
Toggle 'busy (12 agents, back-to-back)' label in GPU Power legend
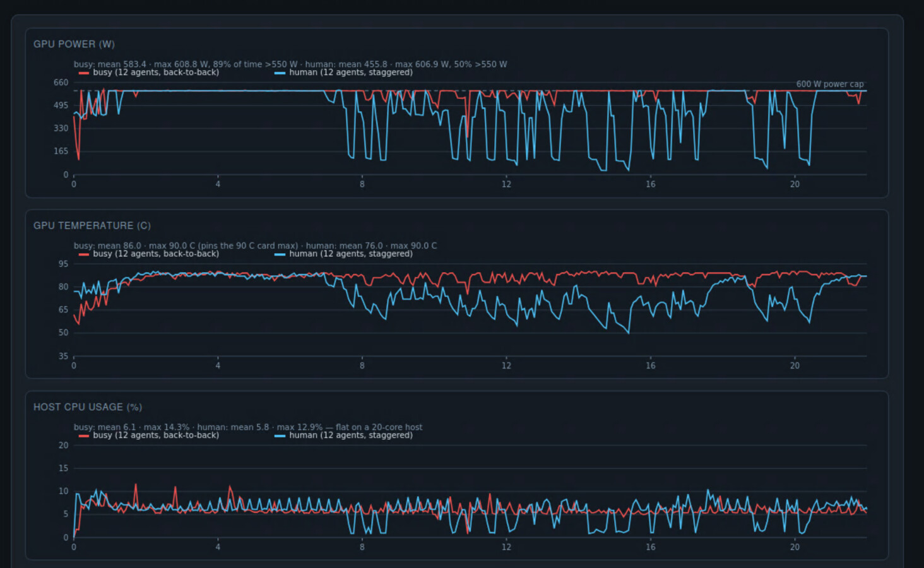click(x=156, y=73)
